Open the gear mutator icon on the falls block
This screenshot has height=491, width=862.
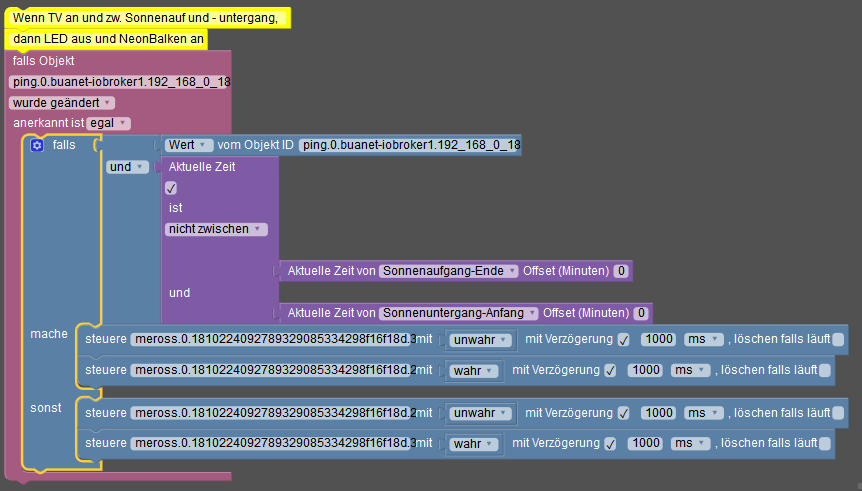pos(37,145)
